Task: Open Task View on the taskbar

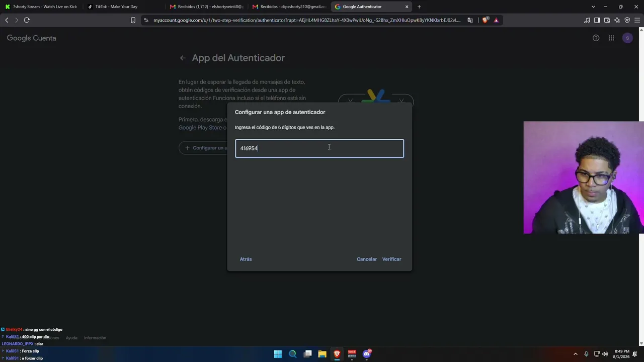Action: click(x=307, y=354)
